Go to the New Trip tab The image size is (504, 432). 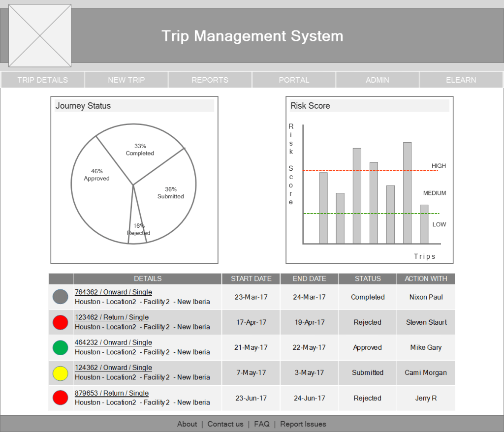(x=126, y=80)
